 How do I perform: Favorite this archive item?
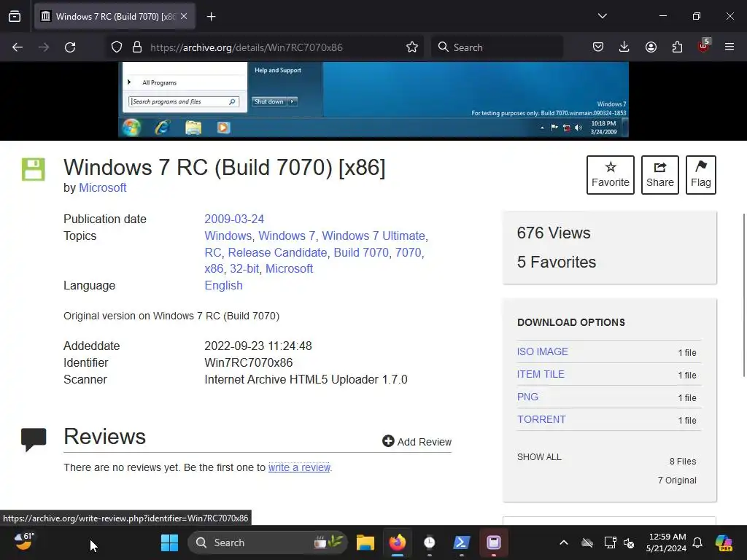click(x=611, y=175)
